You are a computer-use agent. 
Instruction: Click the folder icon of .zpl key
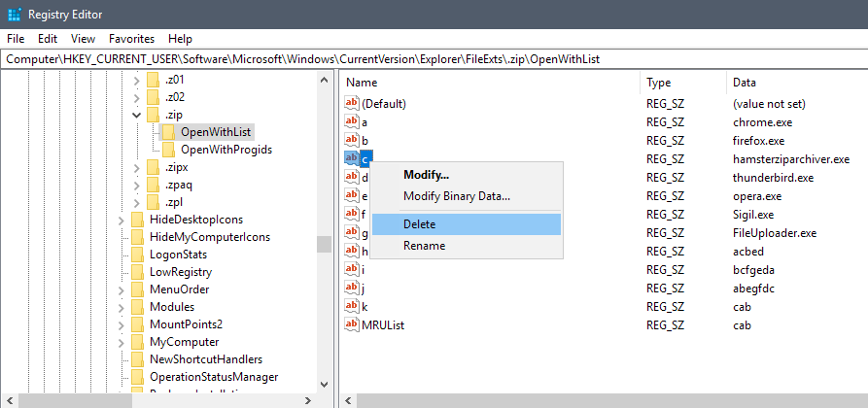153,202
